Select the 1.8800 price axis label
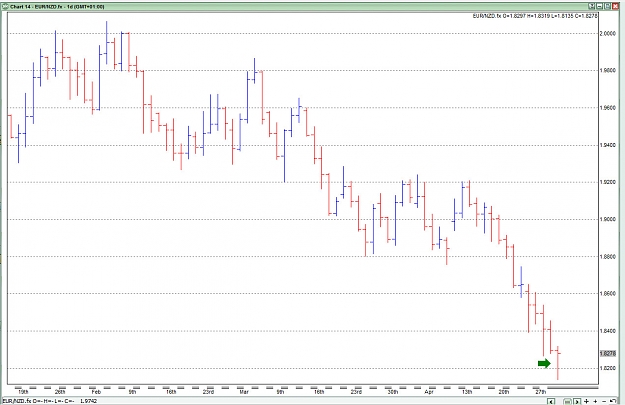Screen dimensions: 625x405 607,257
